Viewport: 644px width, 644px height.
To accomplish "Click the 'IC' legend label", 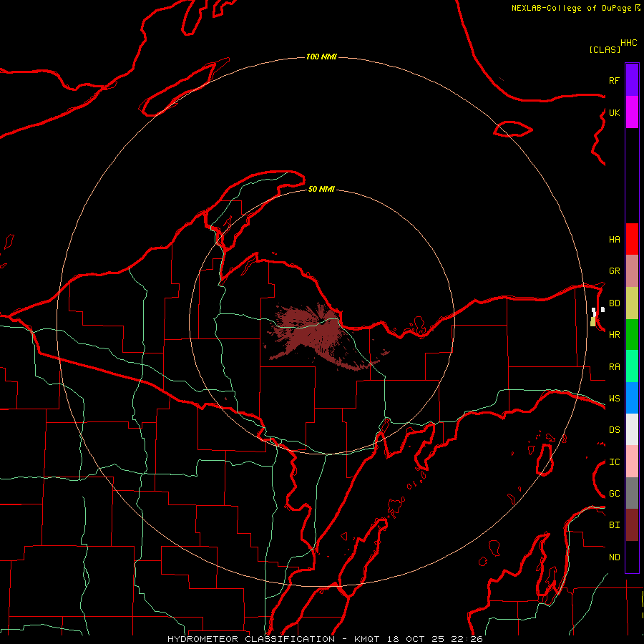I will pyautogui.click(x=614, y=462).
